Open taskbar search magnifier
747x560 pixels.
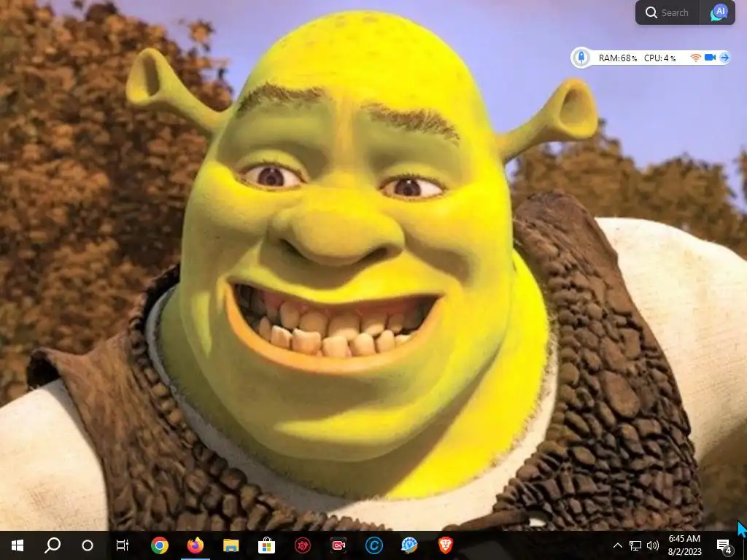point(53,545)
